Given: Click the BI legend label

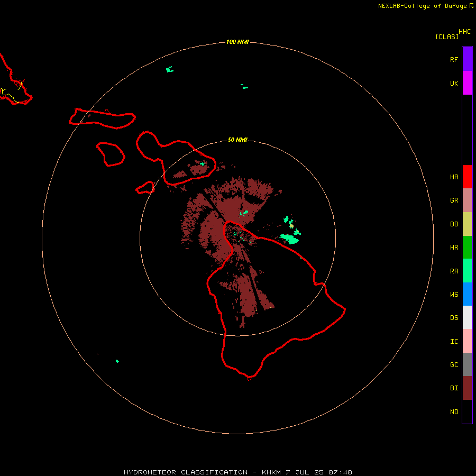Looking at the screenshot, I should pos(454,388).
